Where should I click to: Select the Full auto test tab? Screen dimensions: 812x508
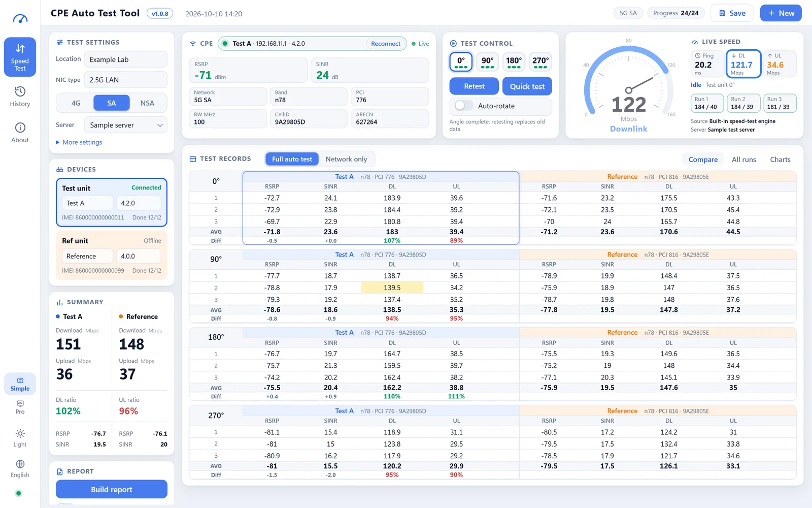point(292,159)
